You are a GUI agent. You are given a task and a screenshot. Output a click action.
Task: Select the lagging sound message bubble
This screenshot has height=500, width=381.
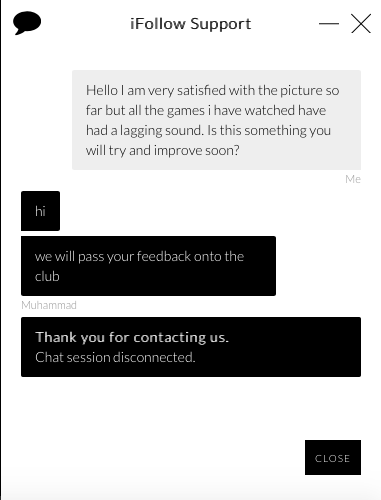216,120
